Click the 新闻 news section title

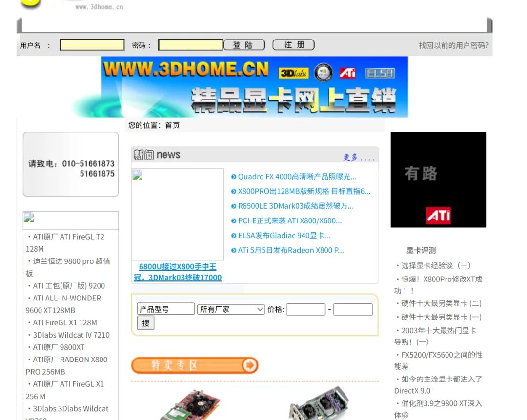(x=157, y=155)
